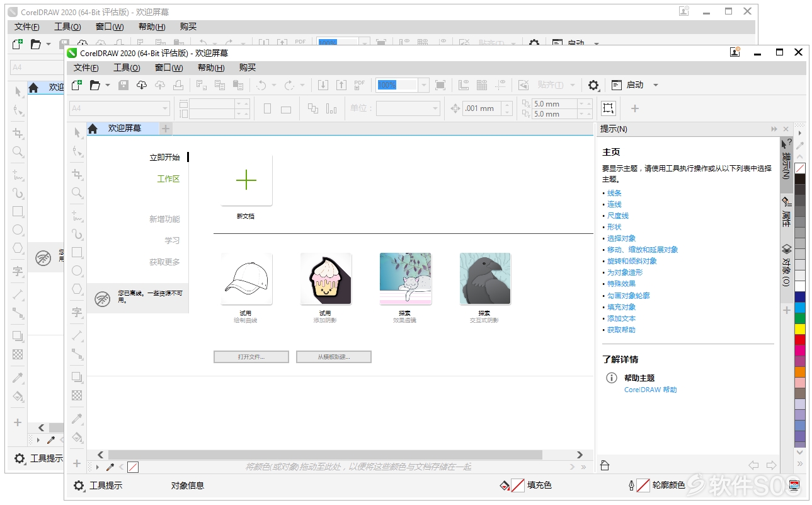Image resolution: width=812 pixels, height=505 pixels.
Task: Increase the nudge distance .001 mm stepper
Action: [507, 105]
